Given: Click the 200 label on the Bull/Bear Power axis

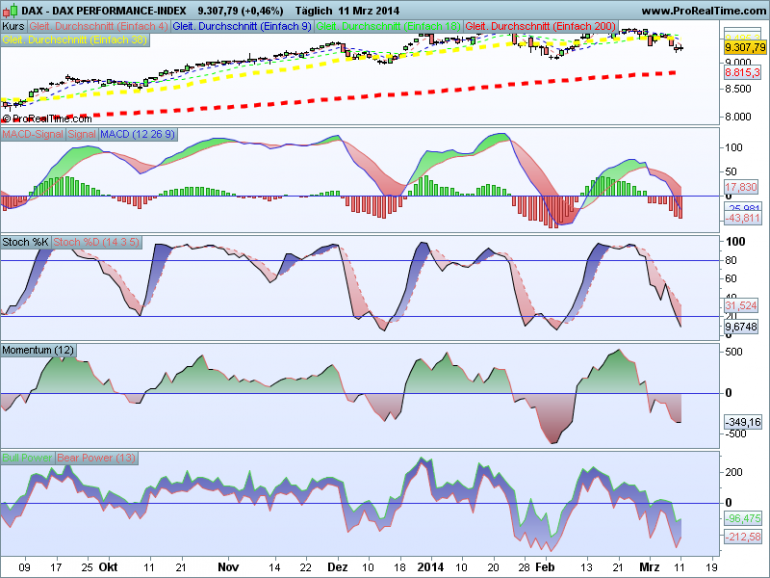Looking at the screenshot, I should click(x=734, y=472).
